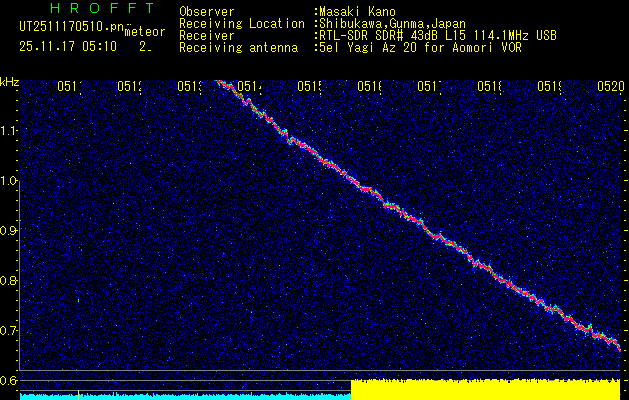Click the 0520 time marker
The width and height of the screenshot is (629, 400).
[611, 86]
